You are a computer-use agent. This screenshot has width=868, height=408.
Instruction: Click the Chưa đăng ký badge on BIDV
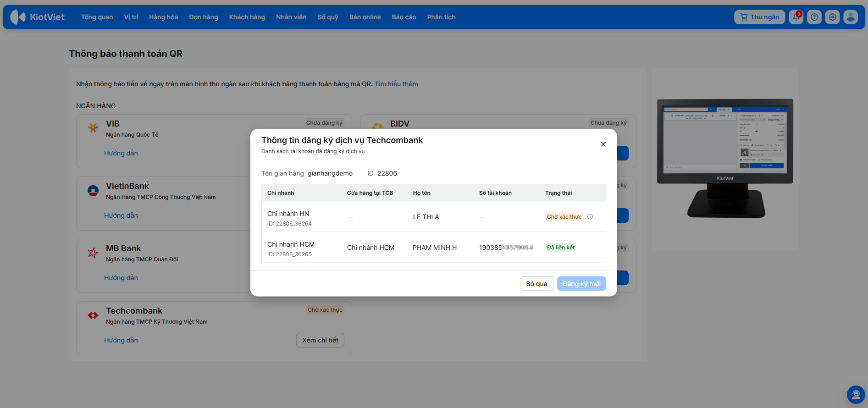click(x=608, y=123)
